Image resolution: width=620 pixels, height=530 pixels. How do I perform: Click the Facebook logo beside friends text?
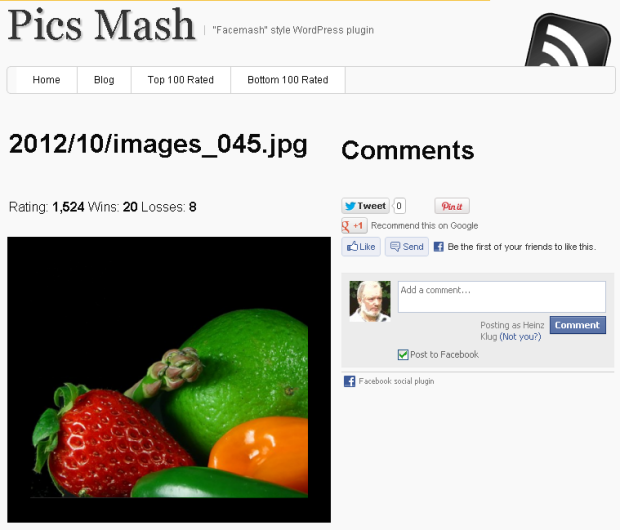pyautogui.click(x=439, y=247)
